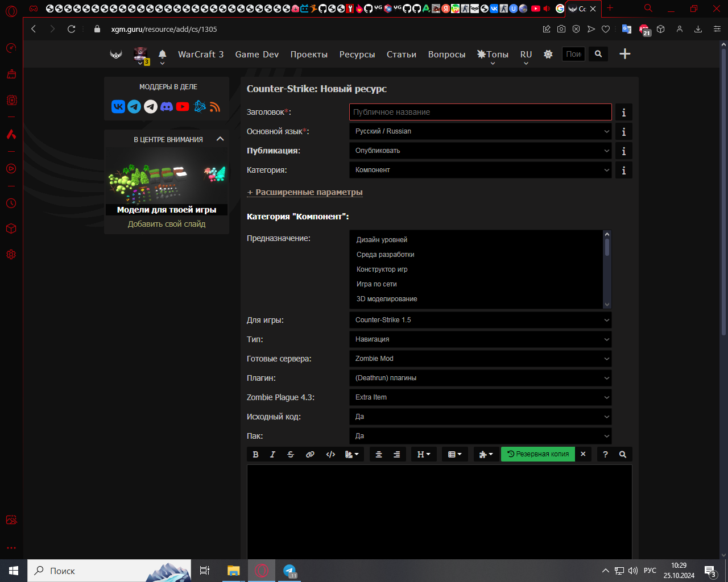Align text to center in the editor
Image resolution: width=728 pixels, height=582 pixels.
379,455
